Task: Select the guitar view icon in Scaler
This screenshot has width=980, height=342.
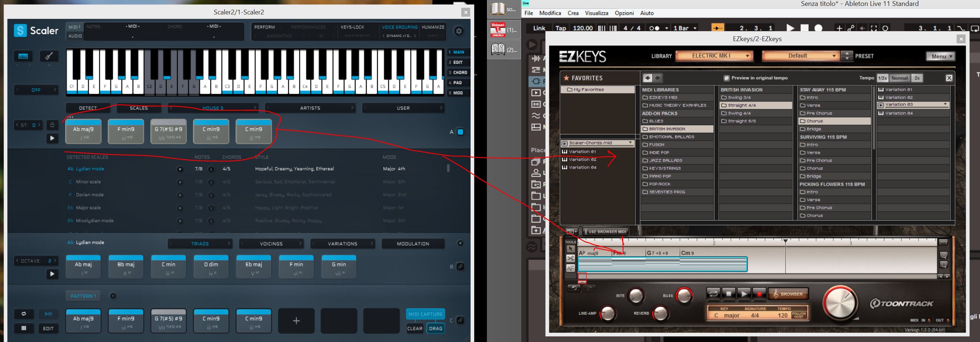Action: [x=49, y=56]
